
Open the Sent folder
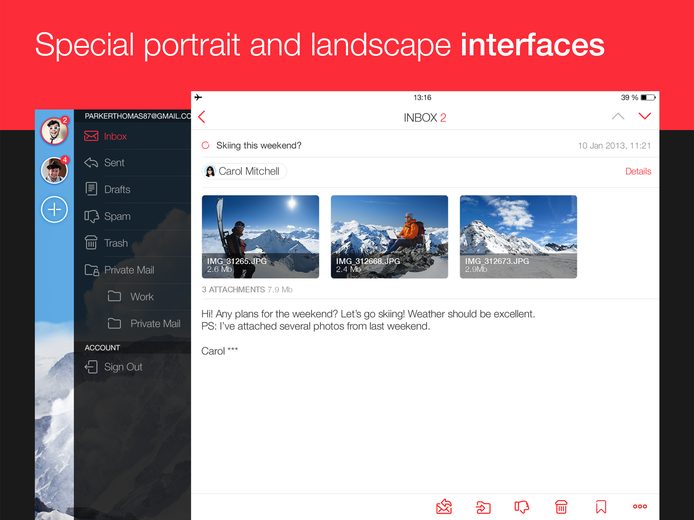click(132, 163)
